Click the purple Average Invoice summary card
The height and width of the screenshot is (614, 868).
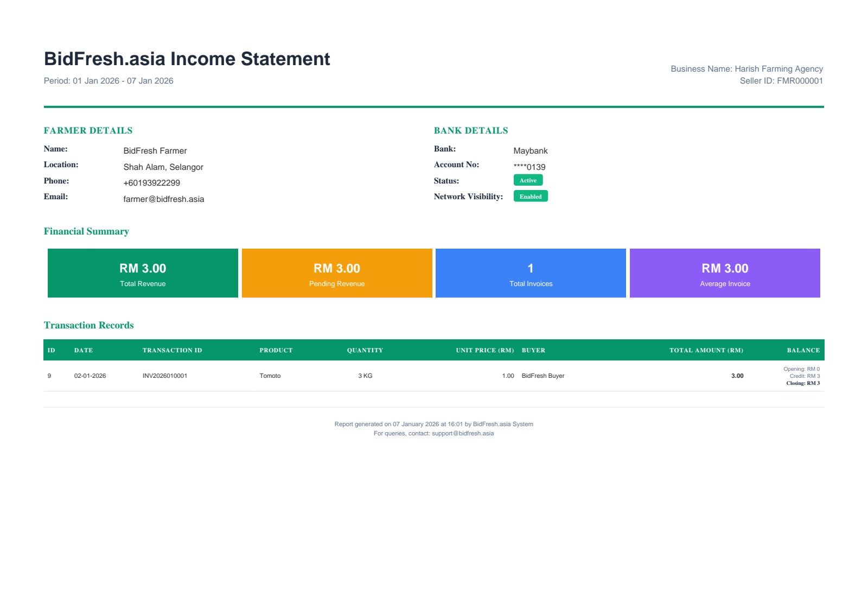pos(725,273)
